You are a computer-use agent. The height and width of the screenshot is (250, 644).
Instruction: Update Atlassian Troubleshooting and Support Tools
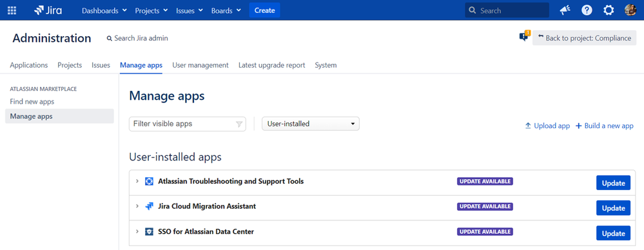613,183
